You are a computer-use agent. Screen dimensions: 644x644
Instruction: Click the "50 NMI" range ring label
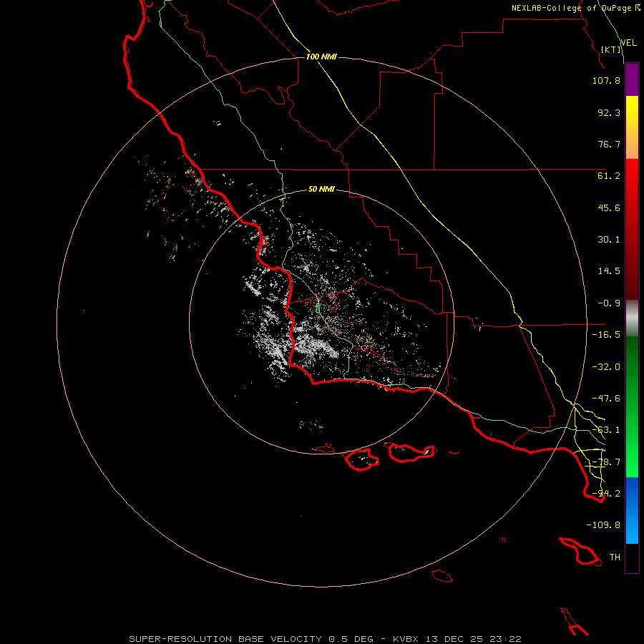click(x=321, y=190)
